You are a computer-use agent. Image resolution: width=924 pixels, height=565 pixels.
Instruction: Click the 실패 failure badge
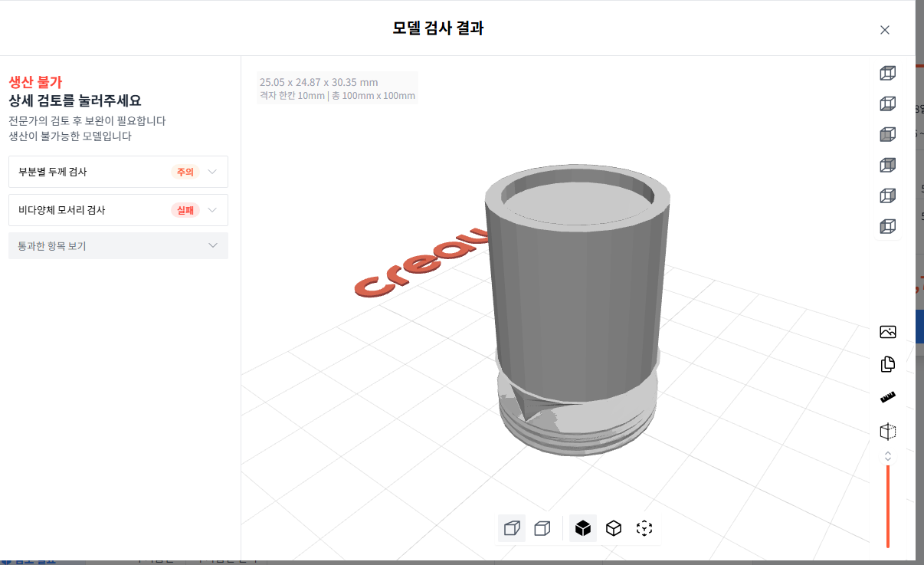click(x=185, y=210)
